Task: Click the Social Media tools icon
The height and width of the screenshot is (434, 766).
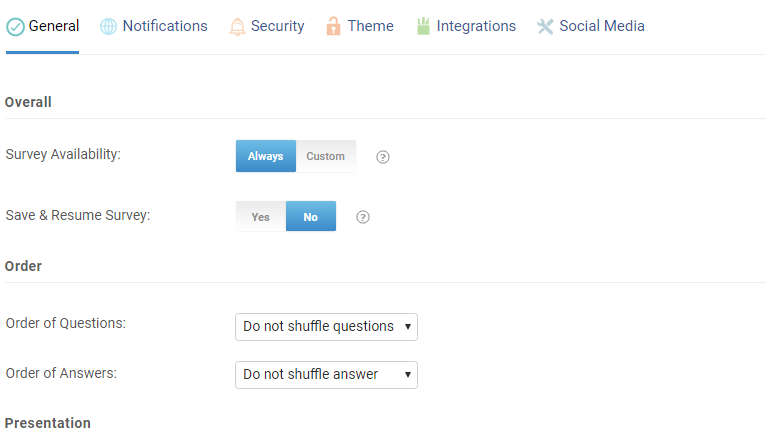Action: coord(545,27)
